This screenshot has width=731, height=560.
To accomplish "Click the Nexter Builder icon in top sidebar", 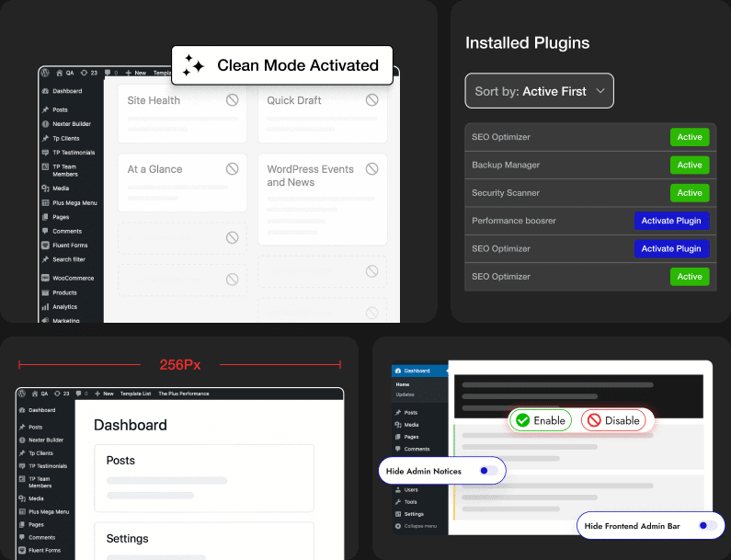I will [x=45, y=124].
